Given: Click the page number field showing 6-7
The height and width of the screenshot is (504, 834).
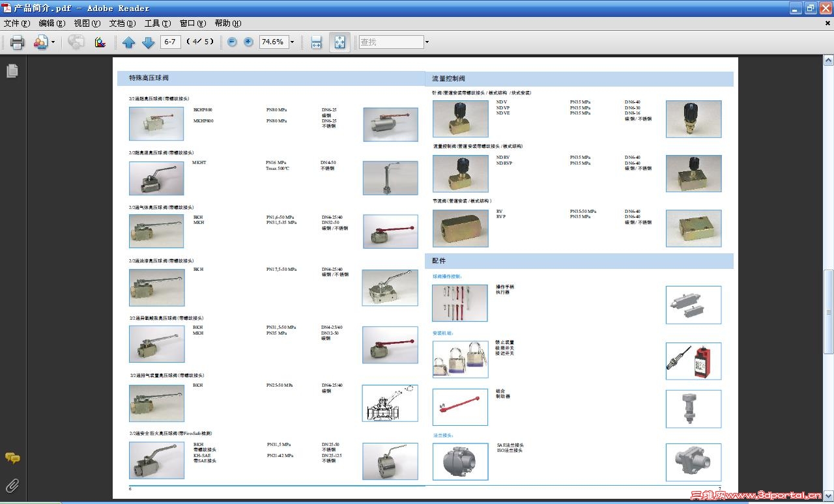Looking at the screenshot, I should (171, 42).
